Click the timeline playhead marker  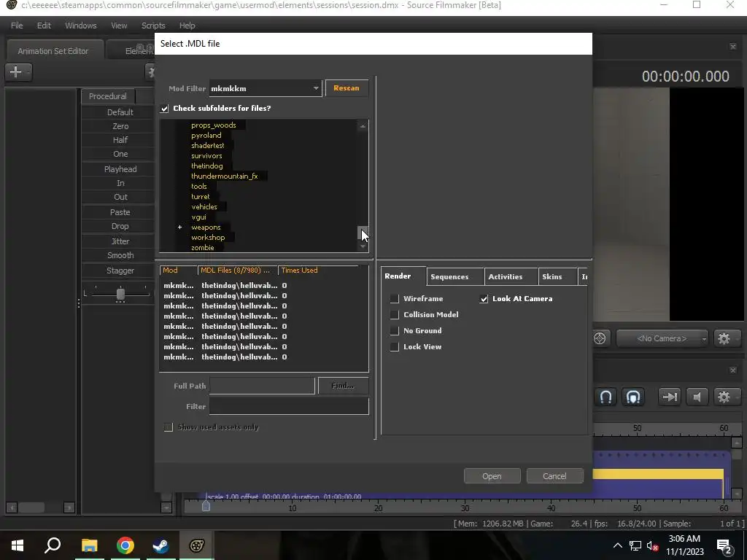click(x=206, y=506)
